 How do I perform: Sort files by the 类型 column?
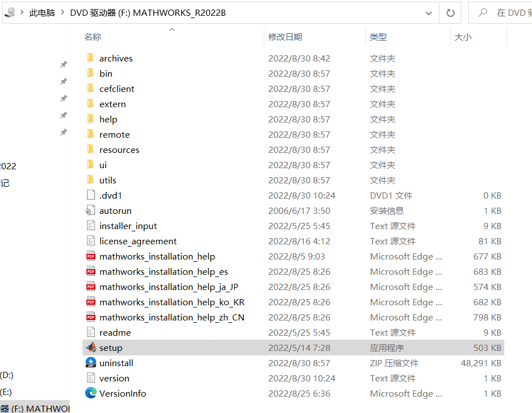pos(378,37)
